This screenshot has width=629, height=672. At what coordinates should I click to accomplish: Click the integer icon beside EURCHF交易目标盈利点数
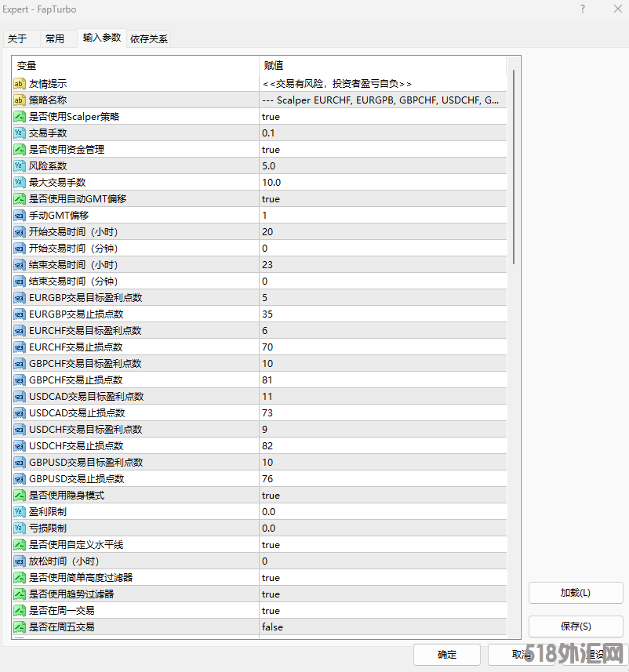pyautogui.click(x=20, y=331)
